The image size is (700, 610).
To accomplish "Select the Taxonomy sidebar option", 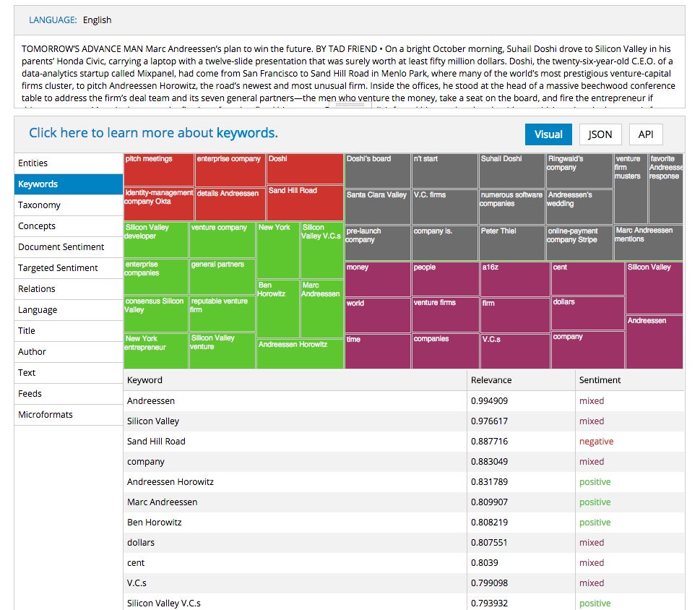I will click(69, 205).
